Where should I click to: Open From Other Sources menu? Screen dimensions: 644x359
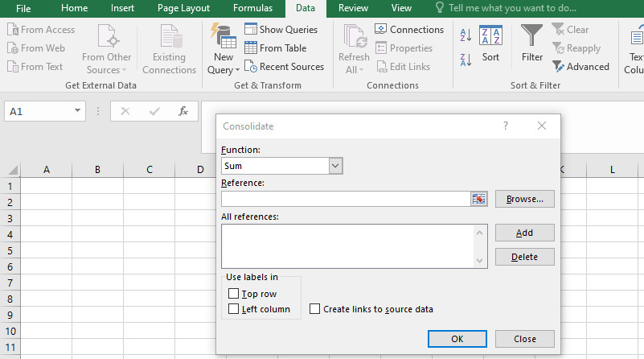point(106,49)
